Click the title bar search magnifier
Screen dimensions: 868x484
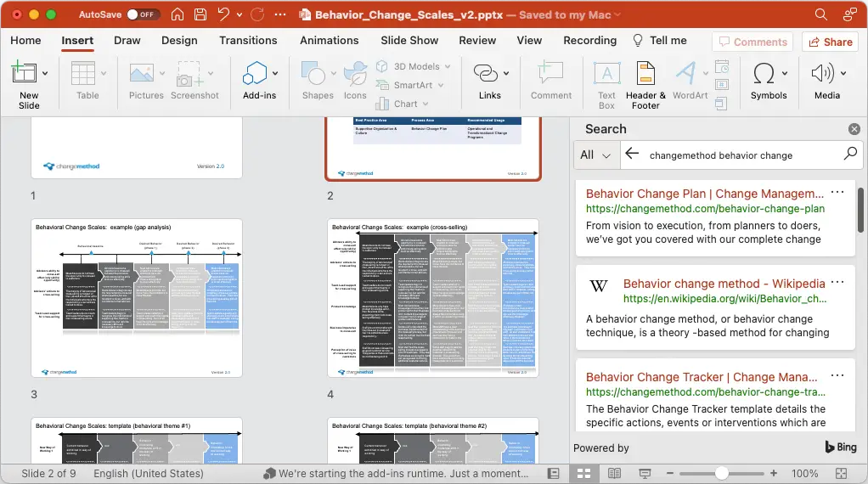[x=821, y=14]
